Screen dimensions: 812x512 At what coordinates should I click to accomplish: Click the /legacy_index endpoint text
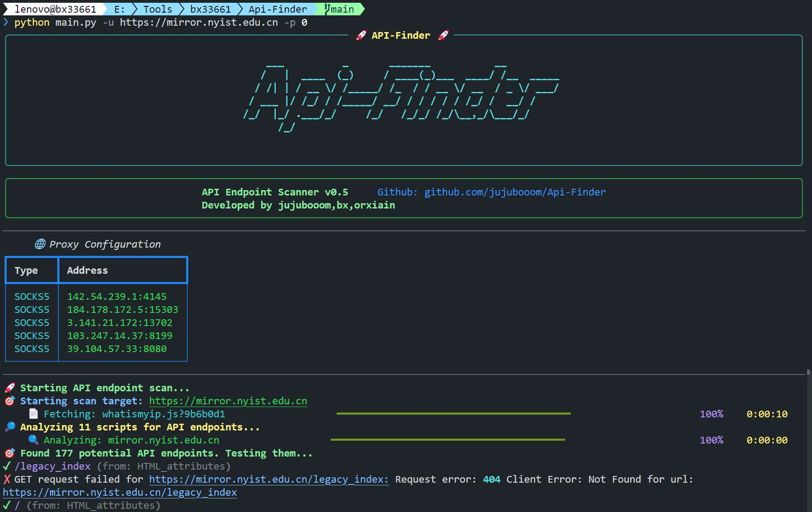[x=52, y=466]
